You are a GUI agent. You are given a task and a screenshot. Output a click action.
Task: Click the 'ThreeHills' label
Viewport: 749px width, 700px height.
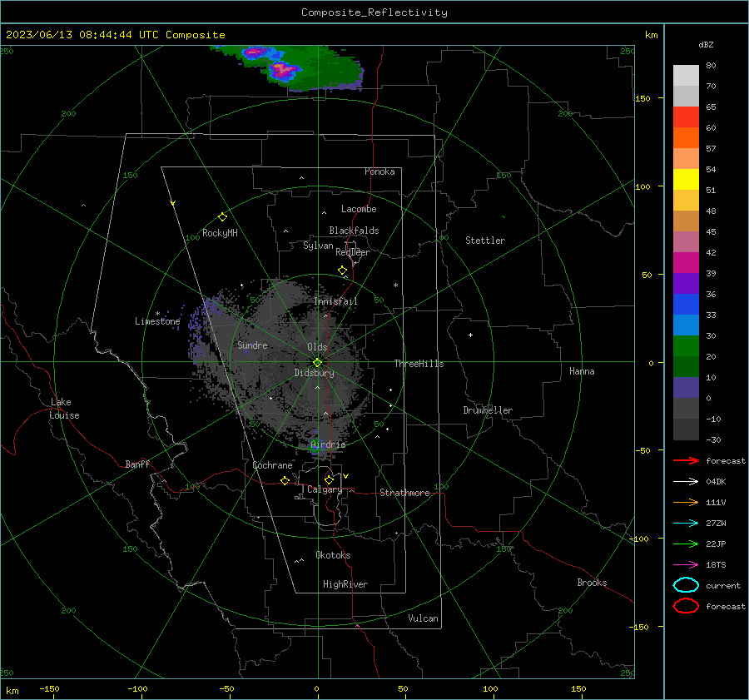click(x=419, y=364)
